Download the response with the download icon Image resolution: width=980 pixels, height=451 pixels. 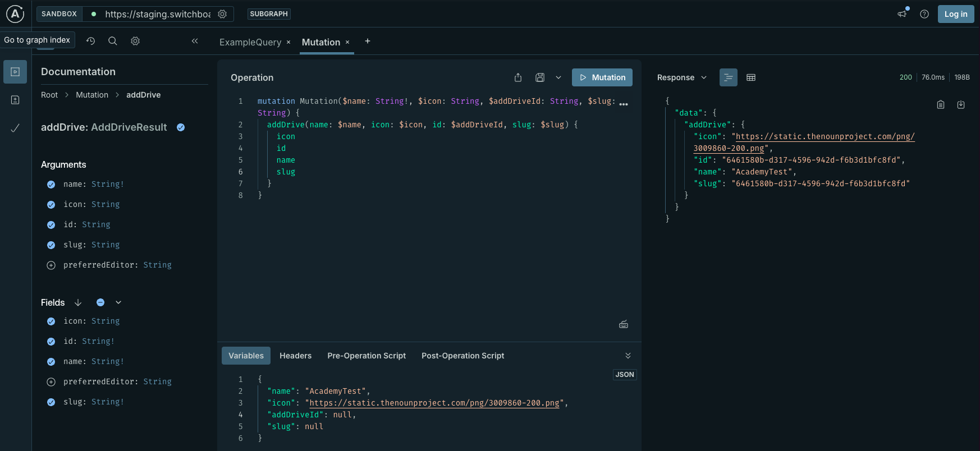pyautogui.click(x=961, y=104)
